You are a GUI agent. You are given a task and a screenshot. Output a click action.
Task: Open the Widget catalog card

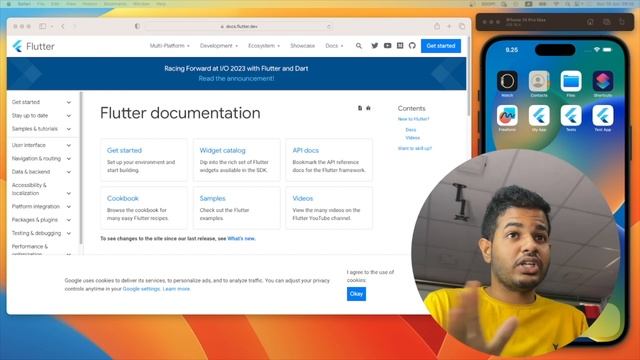point(236,160)
